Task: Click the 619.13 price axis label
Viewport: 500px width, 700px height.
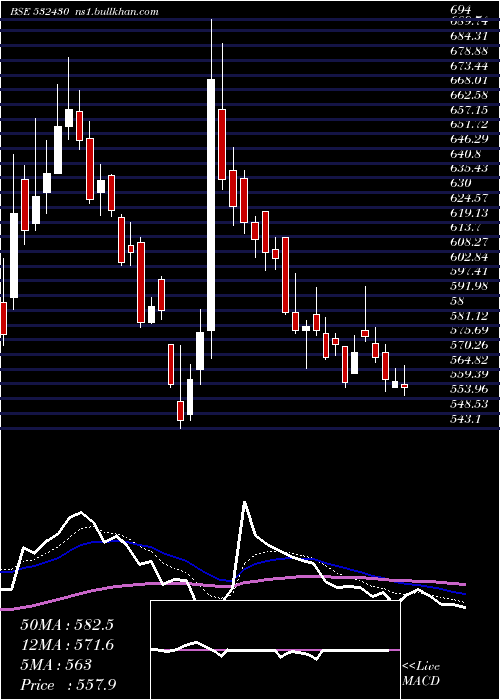Action: (469, 212)
